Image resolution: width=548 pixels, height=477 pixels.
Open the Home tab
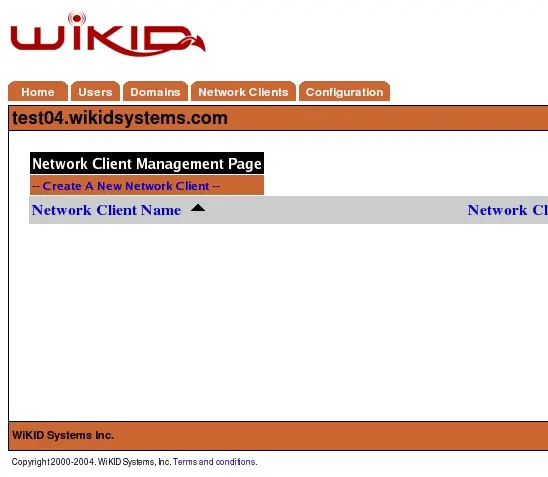click(38, 92)
